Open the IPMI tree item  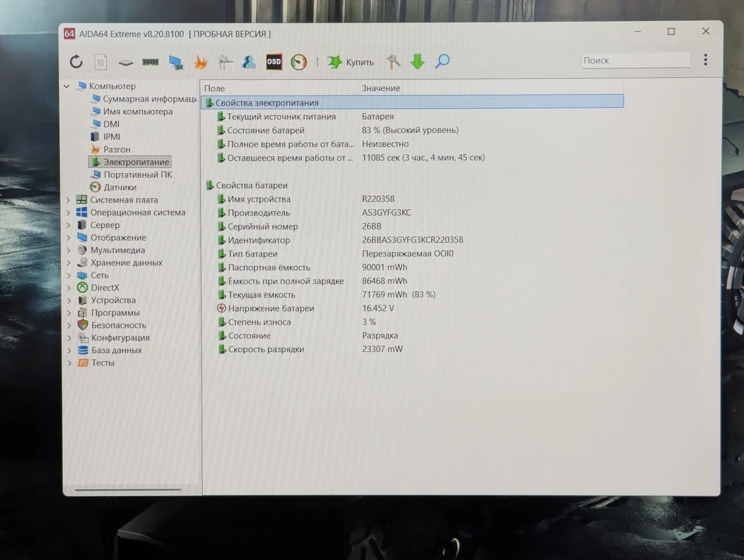106,137
